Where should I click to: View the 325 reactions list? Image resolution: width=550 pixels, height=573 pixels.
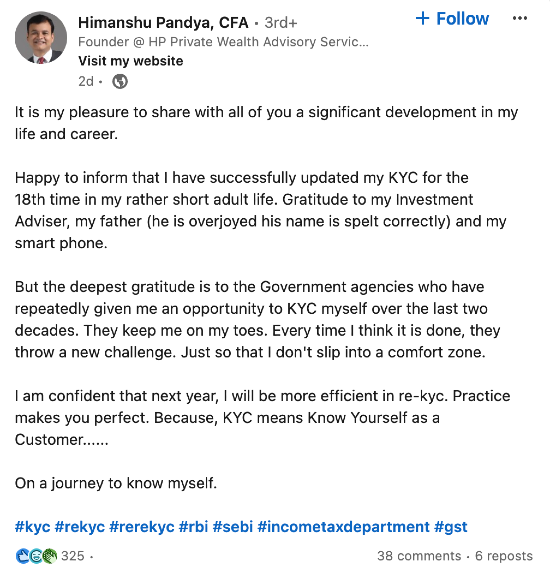coord(73,556)
